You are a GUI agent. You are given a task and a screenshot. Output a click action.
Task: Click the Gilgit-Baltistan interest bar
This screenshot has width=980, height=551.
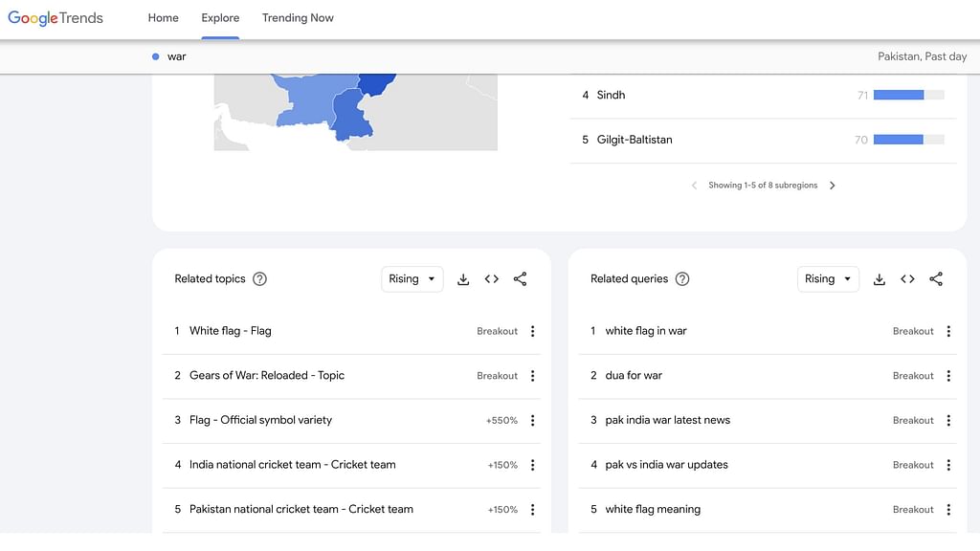coord(909,140)
